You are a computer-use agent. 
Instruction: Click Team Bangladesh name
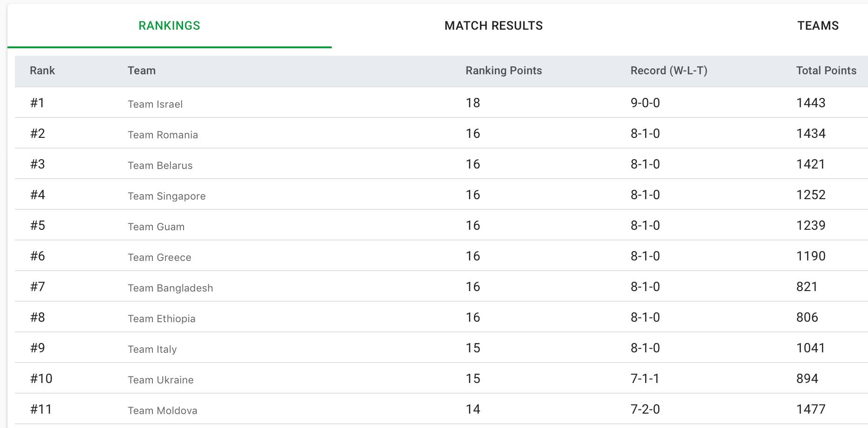point(170,288)
